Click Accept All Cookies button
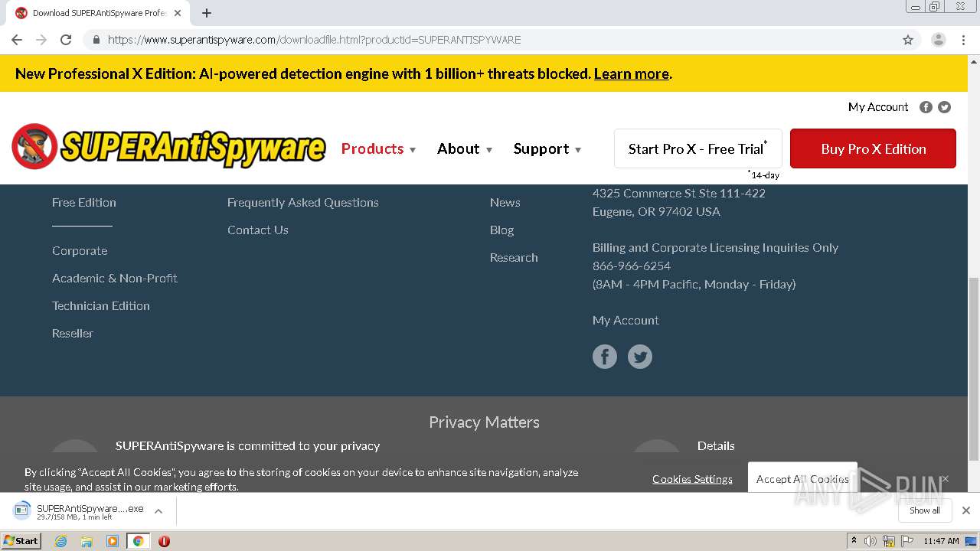 802,478
